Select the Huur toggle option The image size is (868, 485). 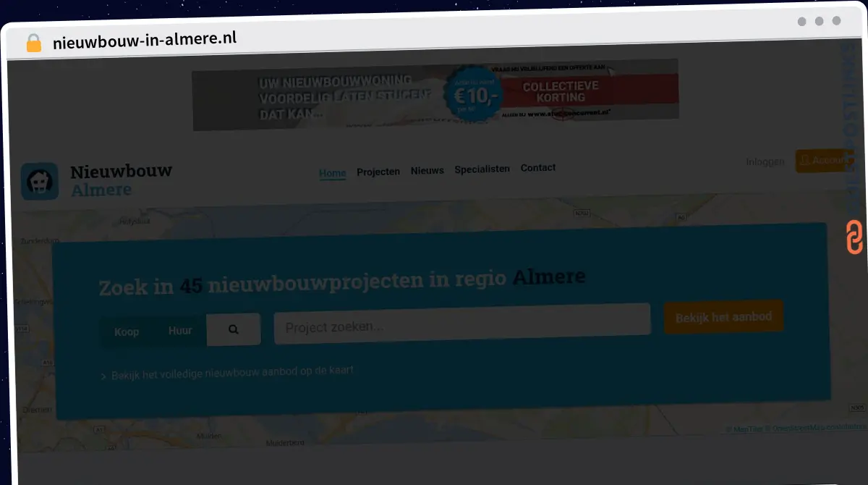tap(180, 330)
